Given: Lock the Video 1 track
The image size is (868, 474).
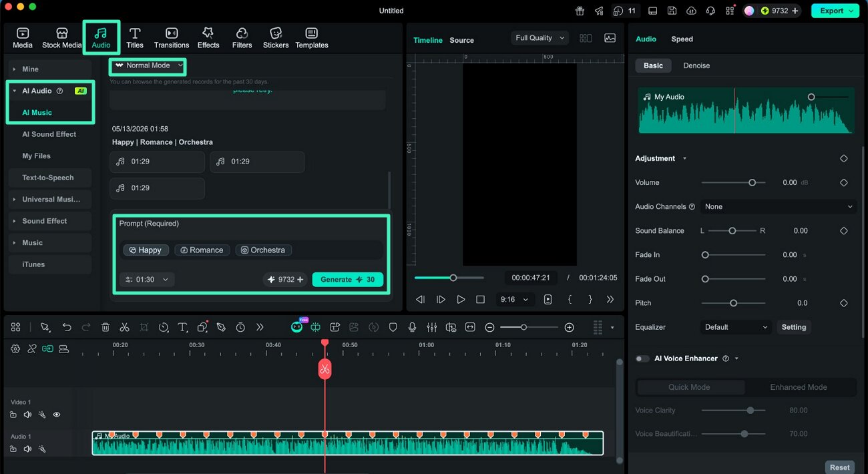Looking at the screenshot, I should tap(13, 415).
